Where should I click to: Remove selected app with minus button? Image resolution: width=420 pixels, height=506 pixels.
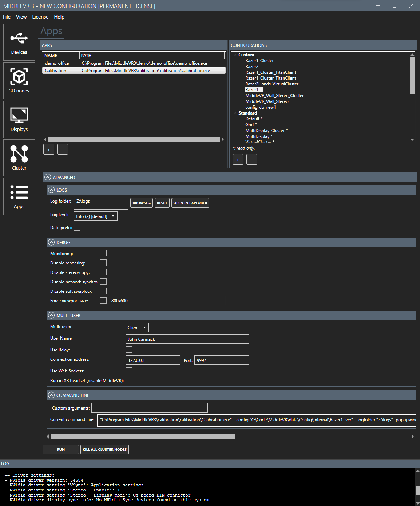63,149
